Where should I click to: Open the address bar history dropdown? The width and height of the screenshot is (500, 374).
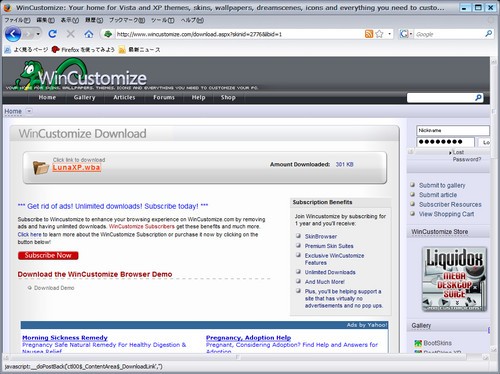point(389,34)
